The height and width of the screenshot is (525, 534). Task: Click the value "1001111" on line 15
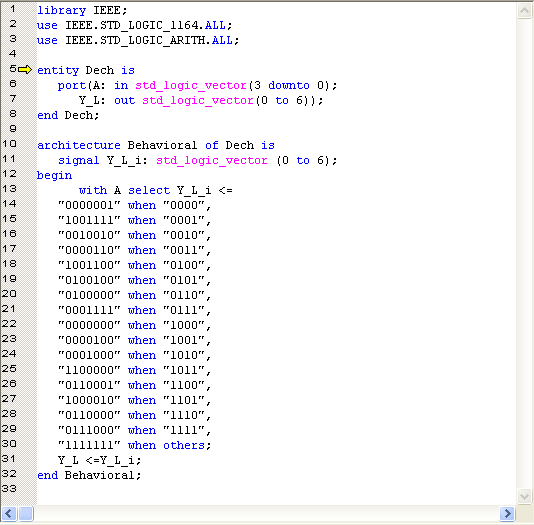pyautogui.click(x=89, y=220)
